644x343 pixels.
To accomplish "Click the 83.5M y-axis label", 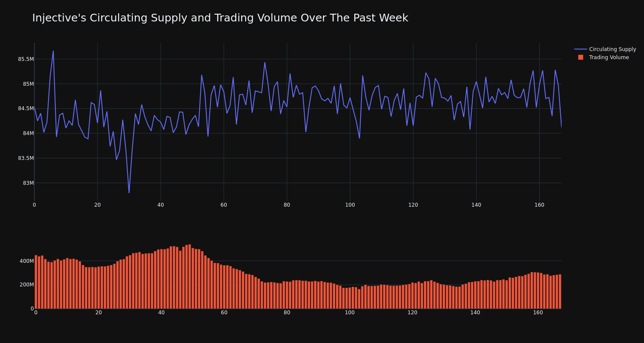I will pyautogui.click(x=26, y=158).
